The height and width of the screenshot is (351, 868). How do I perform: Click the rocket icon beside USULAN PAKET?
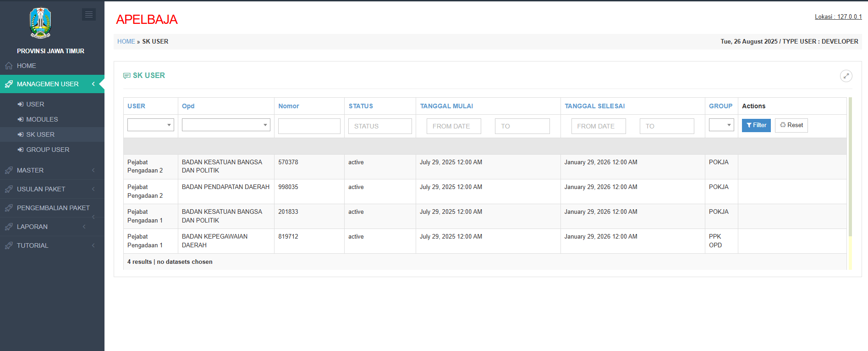coord(9,189)
